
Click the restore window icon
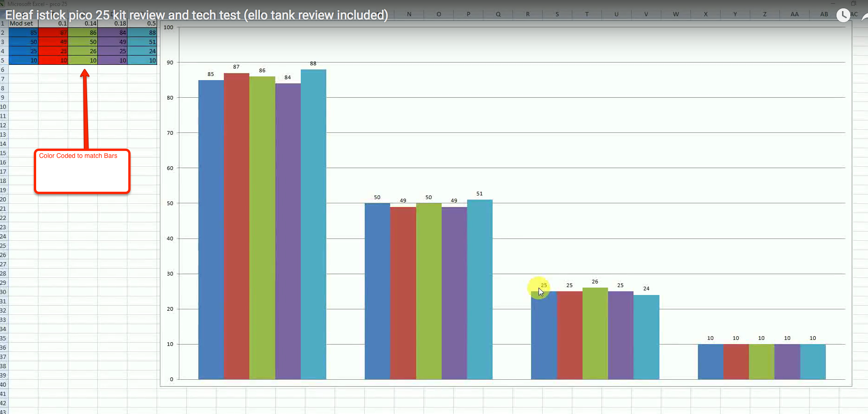(853, 3)
